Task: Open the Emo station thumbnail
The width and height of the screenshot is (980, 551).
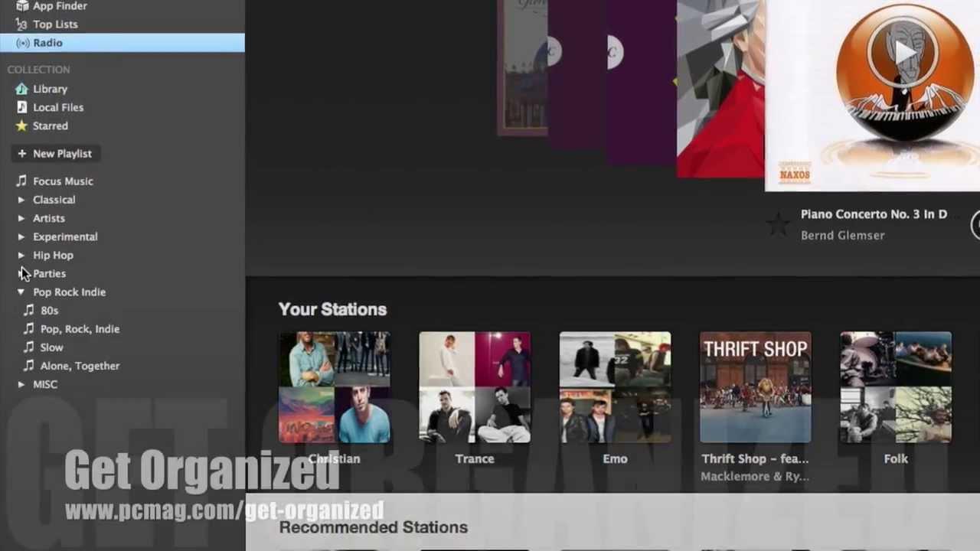Action: 615,387
